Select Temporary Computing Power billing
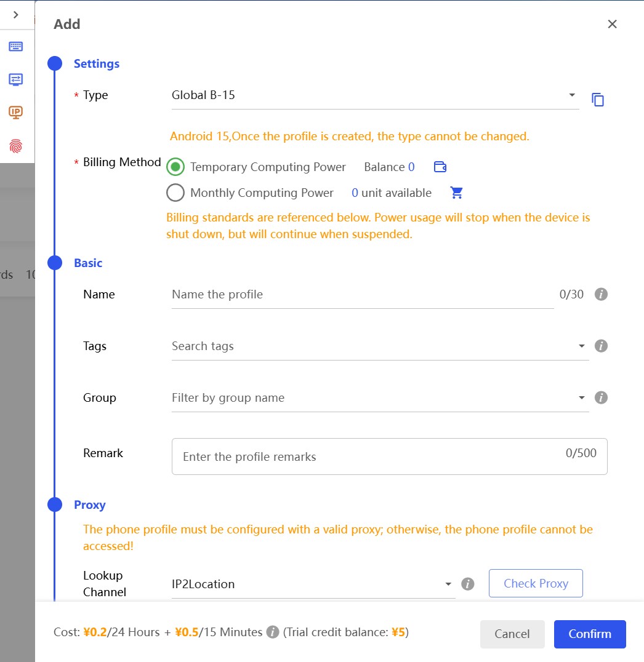The width and height of the screenshot is (644, 662). 175,167
